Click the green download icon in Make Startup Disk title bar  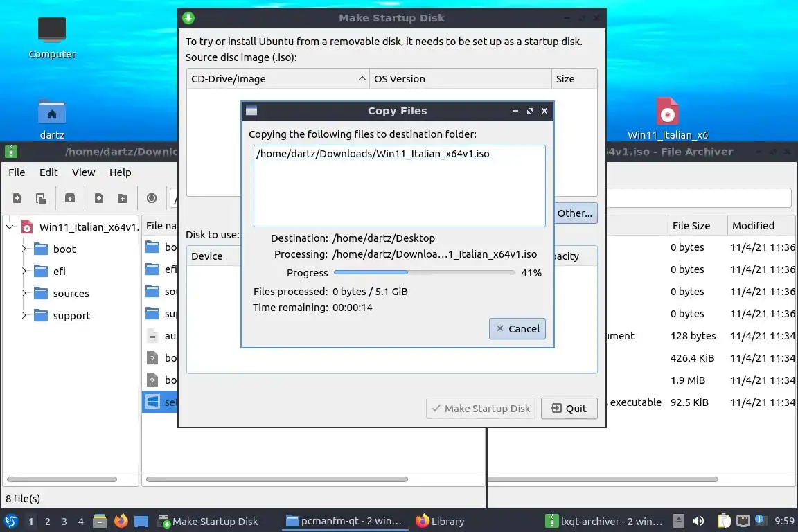[x=188, y=18]
